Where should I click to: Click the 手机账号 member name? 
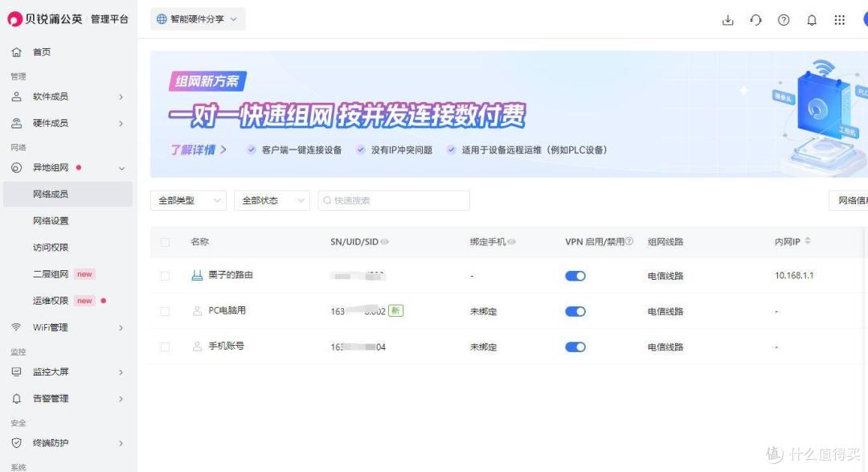coord(226,346)
